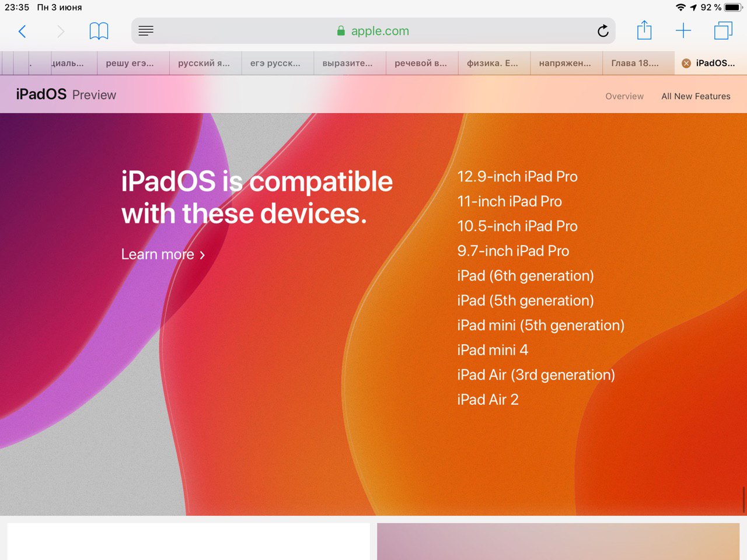Viewport: 747px width, 560px height.
Task: Click 'iPad mini (5th generation)' text
Action: (540, 325)
